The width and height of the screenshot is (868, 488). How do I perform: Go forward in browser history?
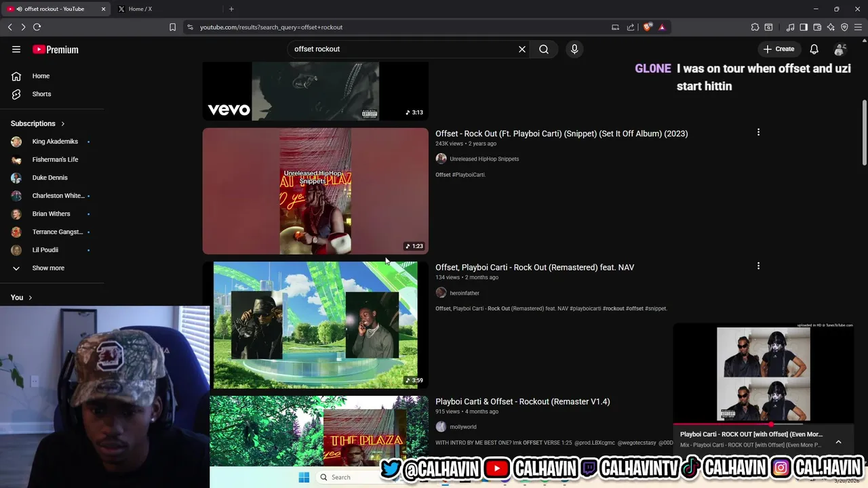[23, 27]
